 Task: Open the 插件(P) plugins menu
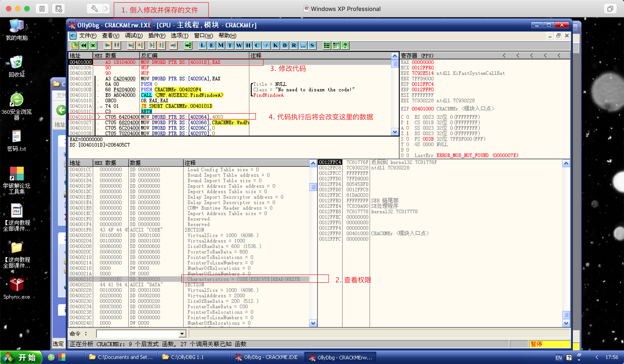click(156, 36)
